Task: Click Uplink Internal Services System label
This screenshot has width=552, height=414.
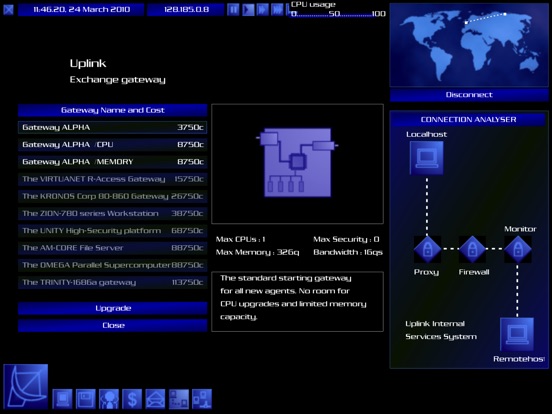Action: pos(441,330)
